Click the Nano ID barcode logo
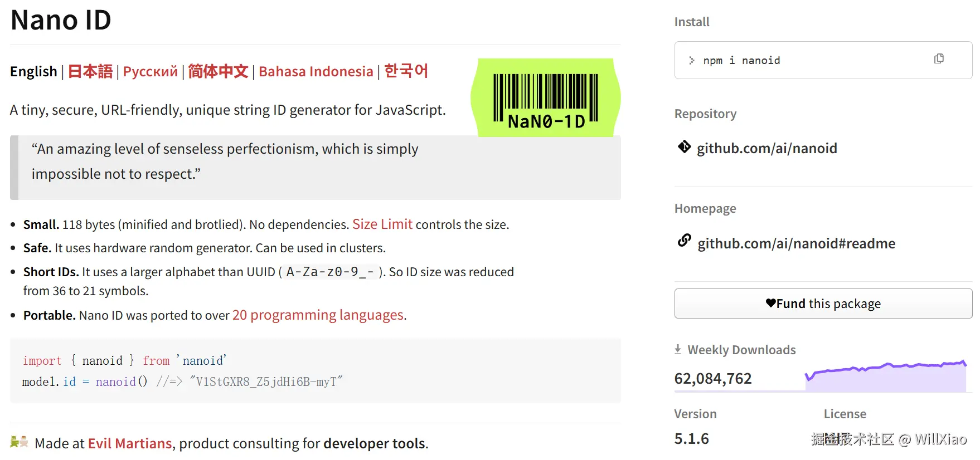This screenshot has width=980, height=460. 545,99
